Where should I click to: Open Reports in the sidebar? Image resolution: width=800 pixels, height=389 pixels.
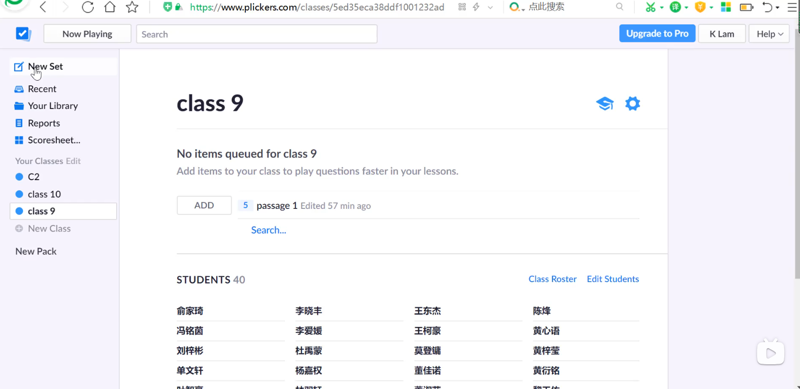coord(44,123)
